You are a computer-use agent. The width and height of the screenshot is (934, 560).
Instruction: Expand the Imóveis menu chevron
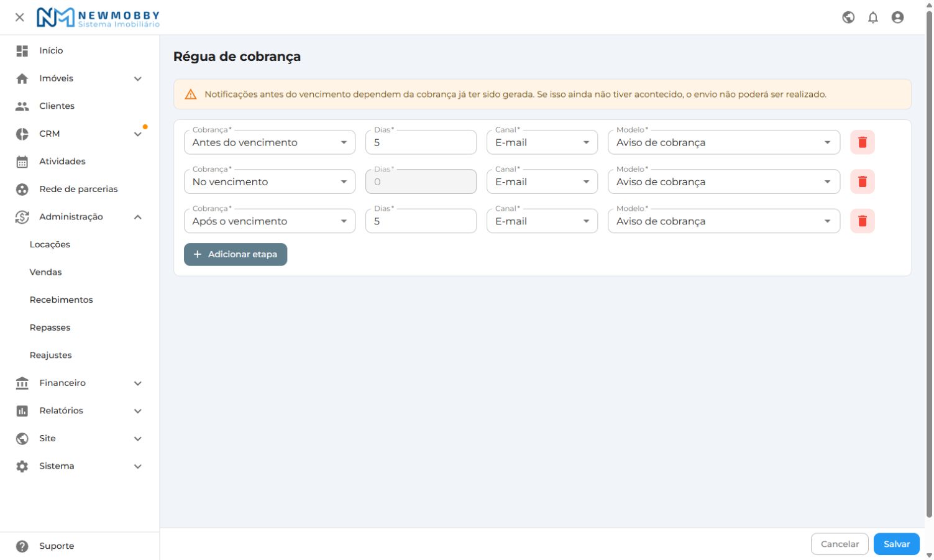point(138,79)
